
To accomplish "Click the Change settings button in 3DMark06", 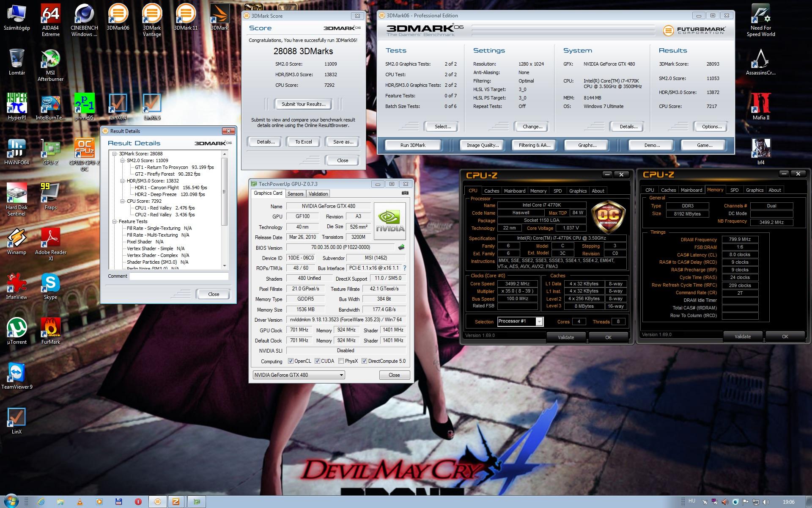I will pyautogui.click(x=532, y=127).
